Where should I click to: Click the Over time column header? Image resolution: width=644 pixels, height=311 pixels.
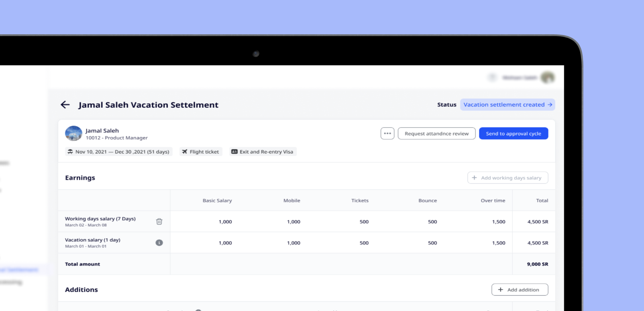pos(493,201)
